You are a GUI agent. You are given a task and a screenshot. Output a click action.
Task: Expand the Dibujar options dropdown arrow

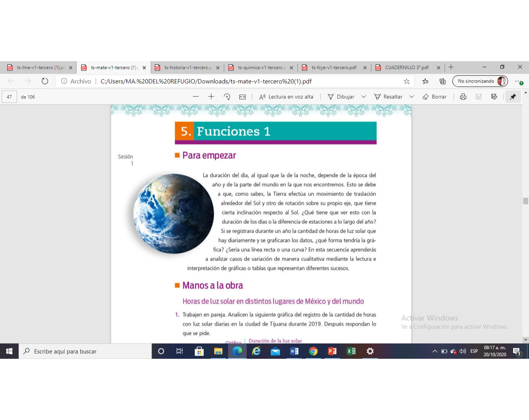point(363,97)
